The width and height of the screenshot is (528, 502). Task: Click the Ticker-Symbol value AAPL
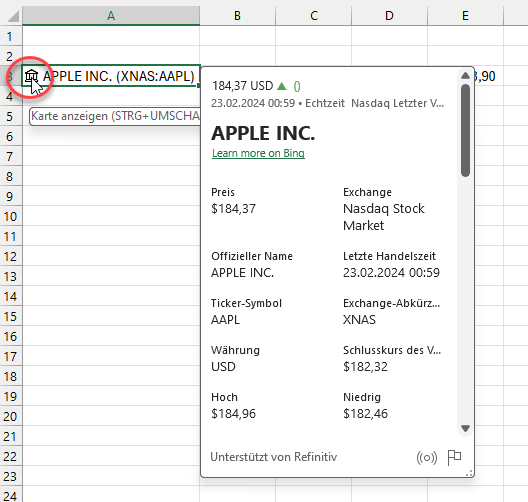point(226,320)
